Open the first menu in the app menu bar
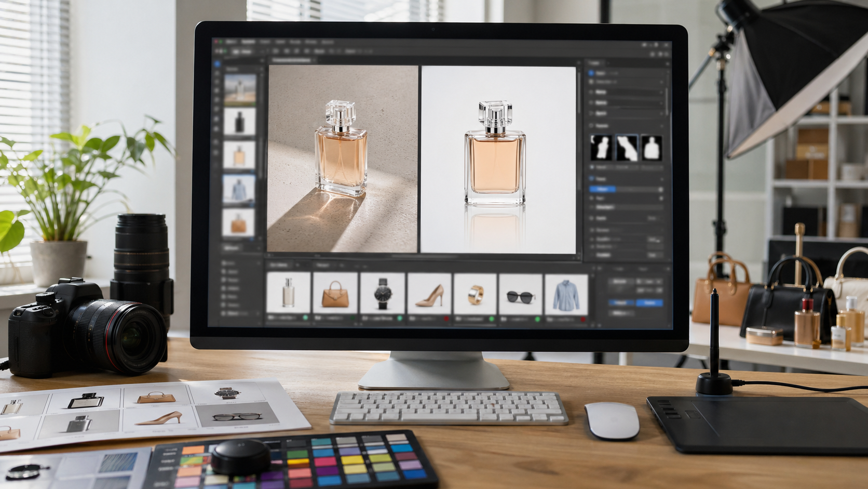The height and width of the screenshot is (489, 868). click(x=230, y=42)
